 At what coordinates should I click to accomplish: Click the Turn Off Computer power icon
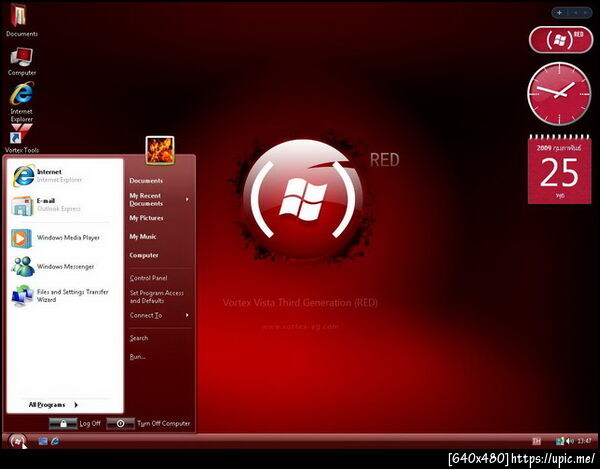pos(121,423)
